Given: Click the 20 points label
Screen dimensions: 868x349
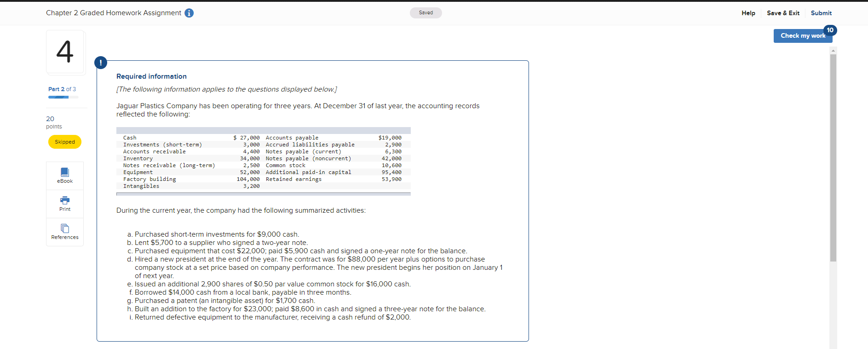Looking at the screenshot, I should pyautogui.click(x=54, y=122).
